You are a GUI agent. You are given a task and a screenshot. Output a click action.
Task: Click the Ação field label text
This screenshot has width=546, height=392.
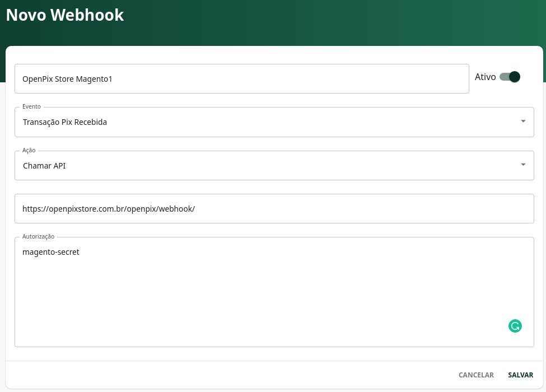(29, 150)
